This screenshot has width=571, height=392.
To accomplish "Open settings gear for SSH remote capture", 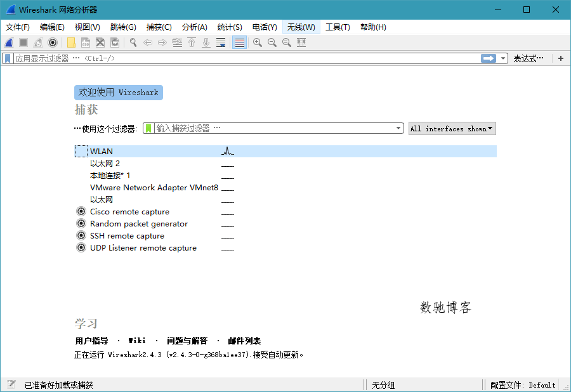I will [81, 235].
